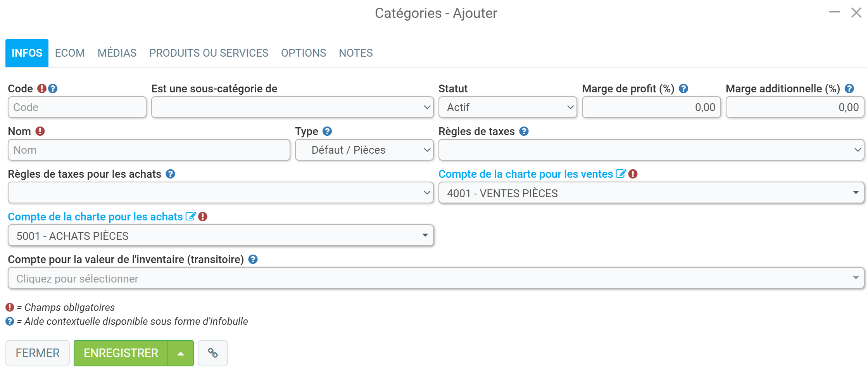Open the Statut dropdown showing Actif
The image size is (868, 371).
point(507,107)
